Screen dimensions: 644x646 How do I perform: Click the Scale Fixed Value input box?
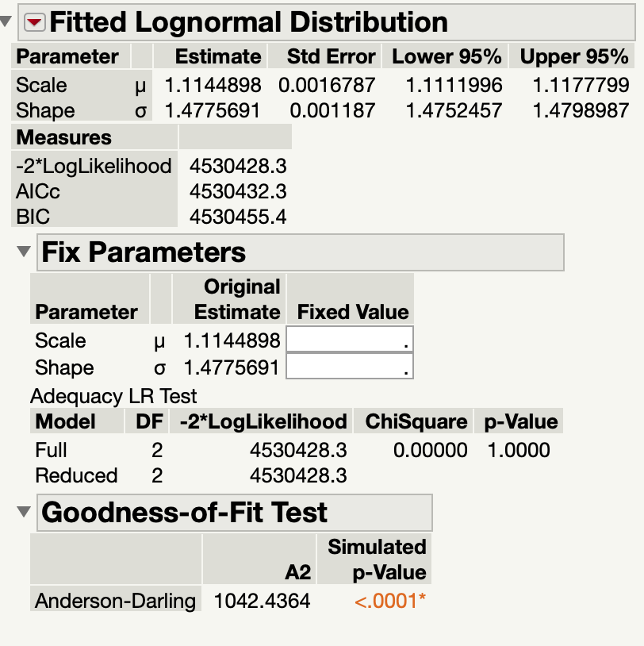(x=350, y=340)
